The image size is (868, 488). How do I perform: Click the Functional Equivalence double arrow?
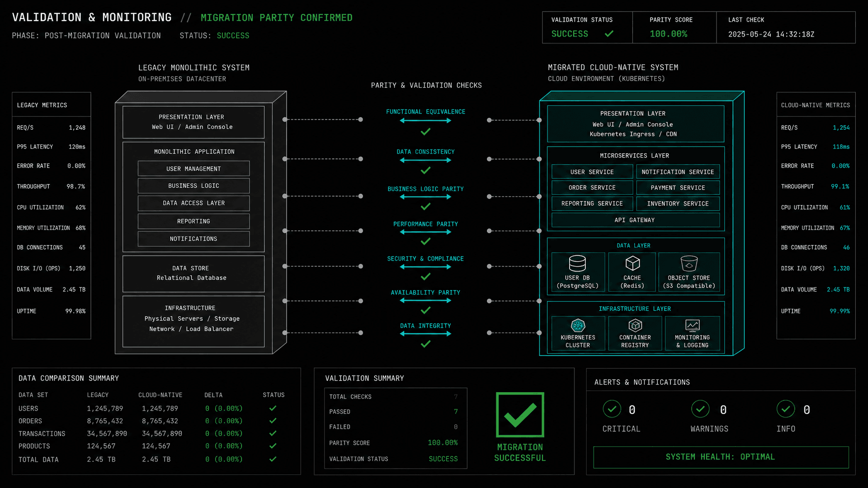click(x=425, y=121)
